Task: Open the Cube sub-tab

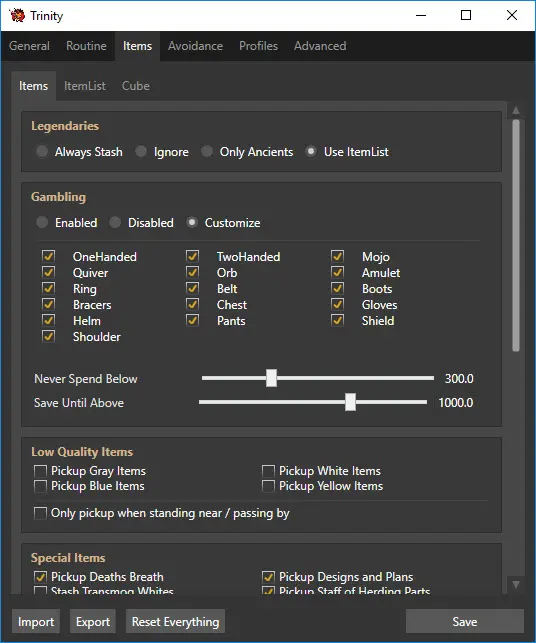Action: (x=136, y=86)
